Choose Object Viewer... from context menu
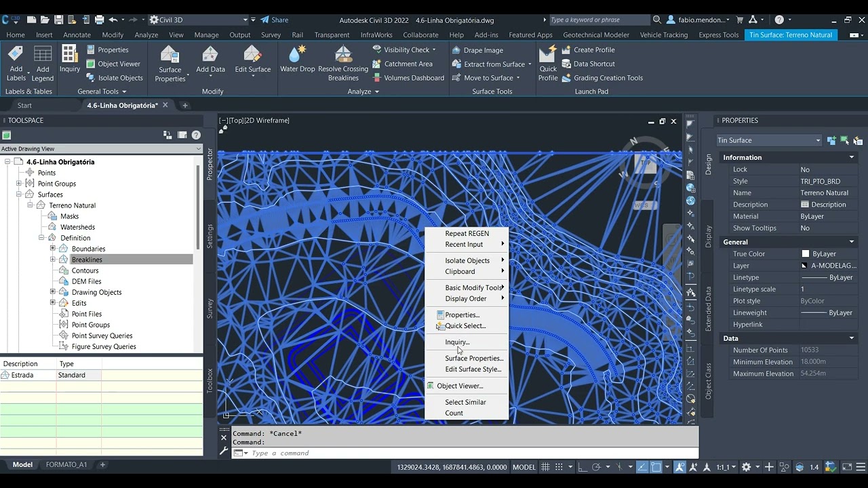 460,386
